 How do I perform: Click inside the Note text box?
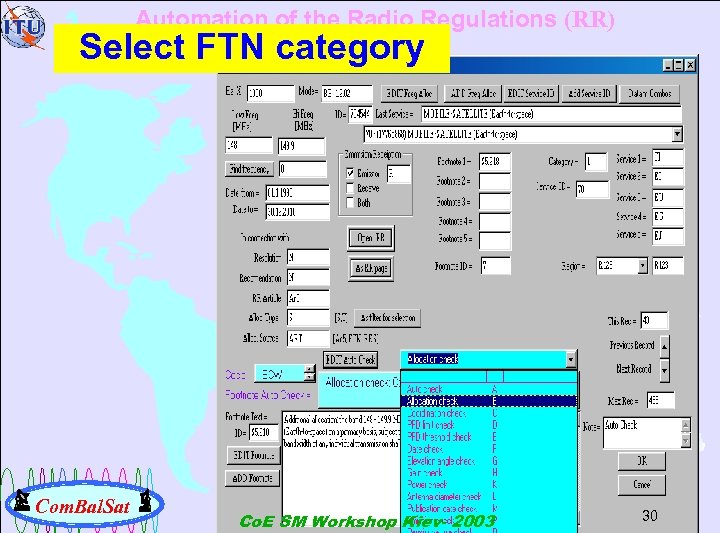tap(642, 433)
